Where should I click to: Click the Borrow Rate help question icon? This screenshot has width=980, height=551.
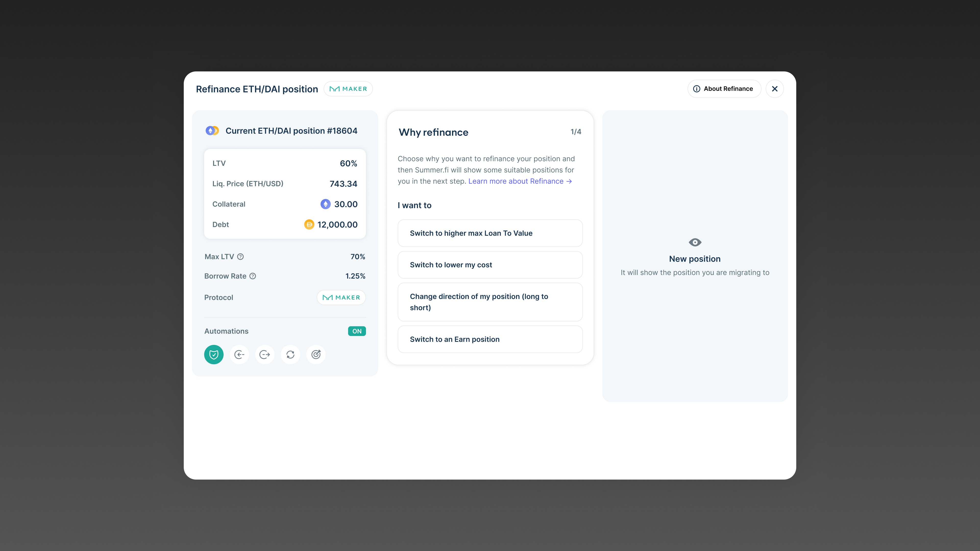point(253,276)
